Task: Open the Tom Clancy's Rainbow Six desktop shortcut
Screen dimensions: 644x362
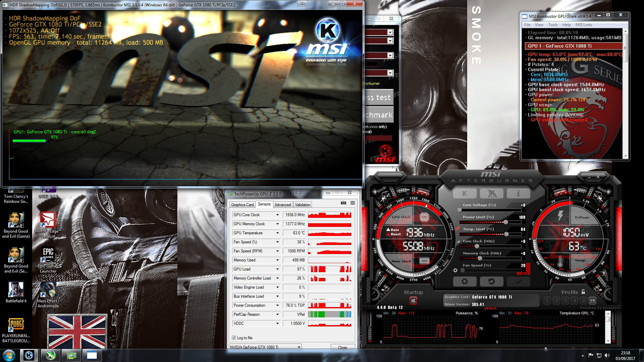Action: [16, 196]
